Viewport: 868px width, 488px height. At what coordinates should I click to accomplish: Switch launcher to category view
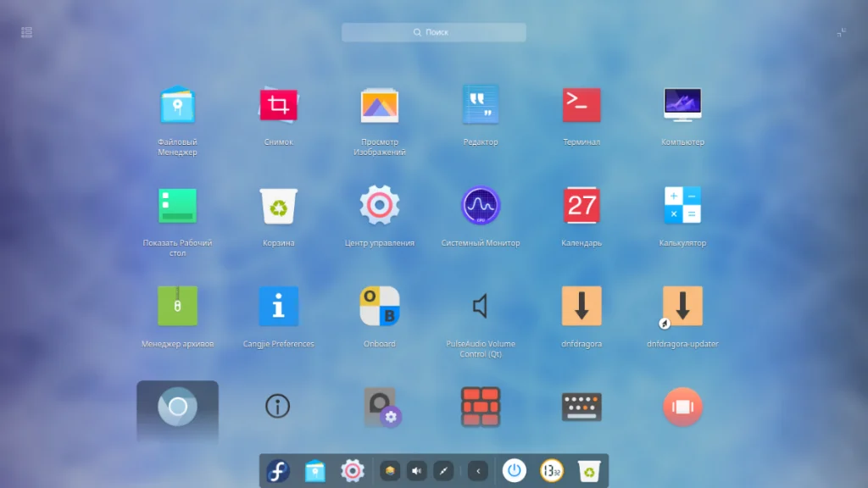[26, 33]
